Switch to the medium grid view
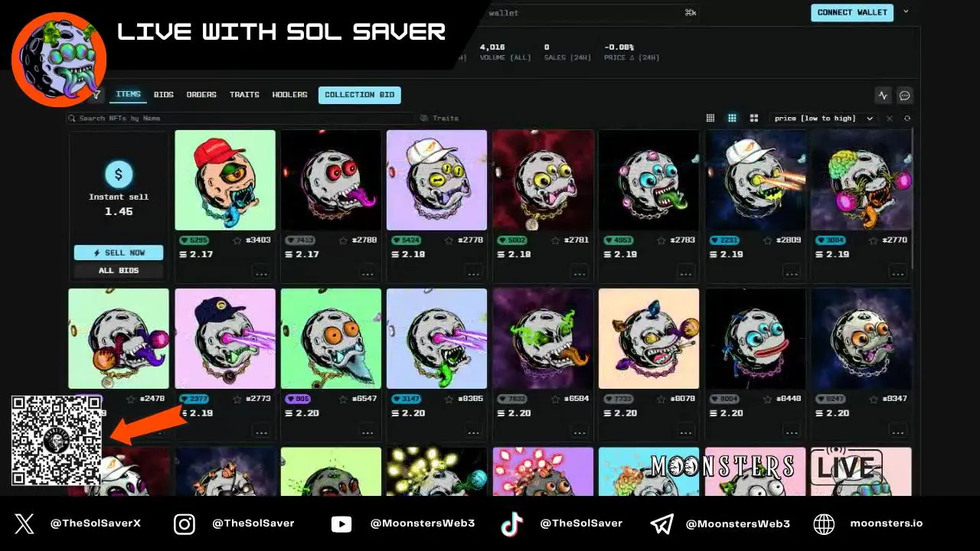This screenshot has width=980, height=551. (732, 118)
